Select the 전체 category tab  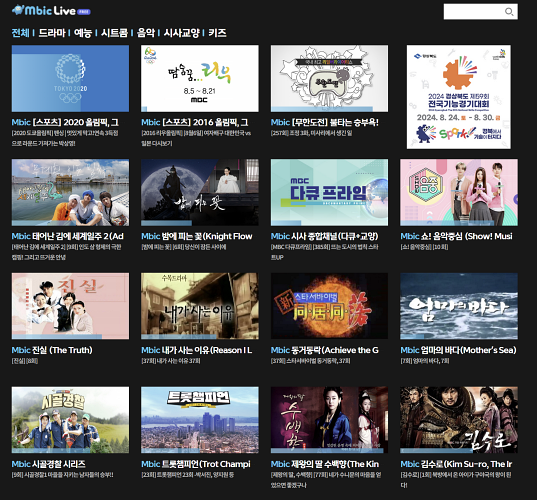pyautogui.click(x=20, y=33)
